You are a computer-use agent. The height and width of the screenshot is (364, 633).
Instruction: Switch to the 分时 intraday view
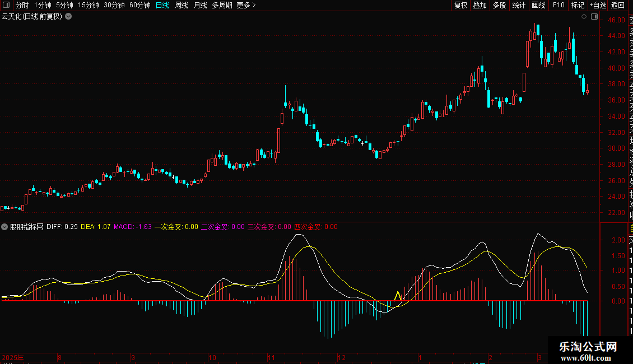tap(22, 5)
